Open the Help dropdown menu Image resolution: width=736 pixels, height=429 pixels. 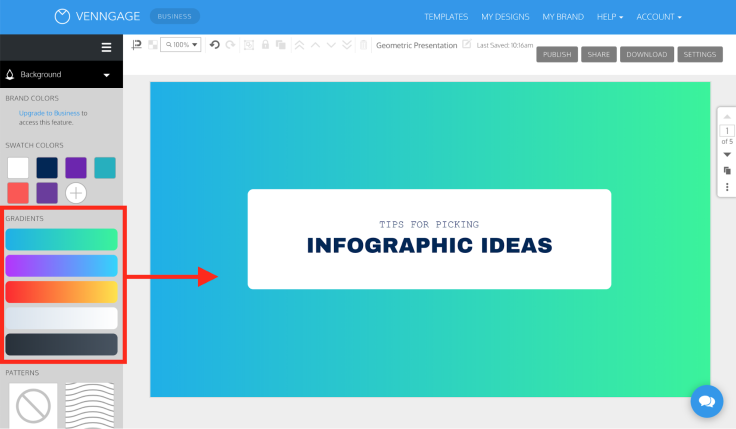tap(610, 17)
